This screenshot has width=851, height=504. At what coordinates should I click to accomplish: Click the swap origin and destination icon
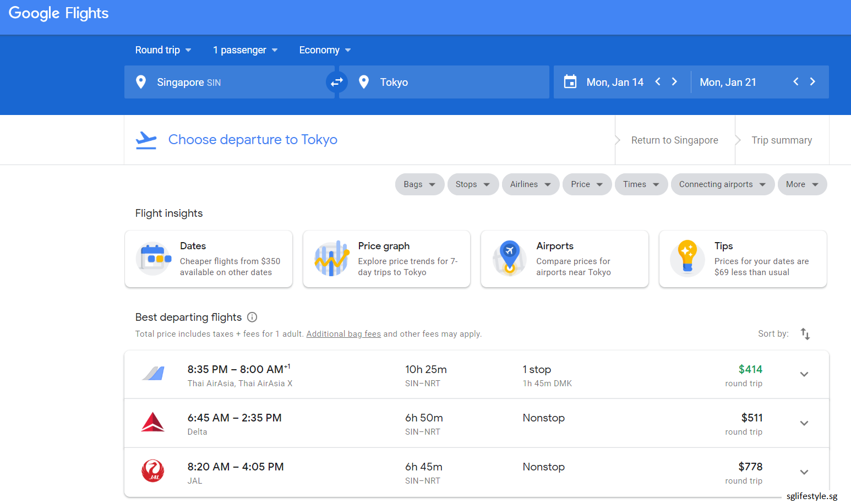(336, 82)
